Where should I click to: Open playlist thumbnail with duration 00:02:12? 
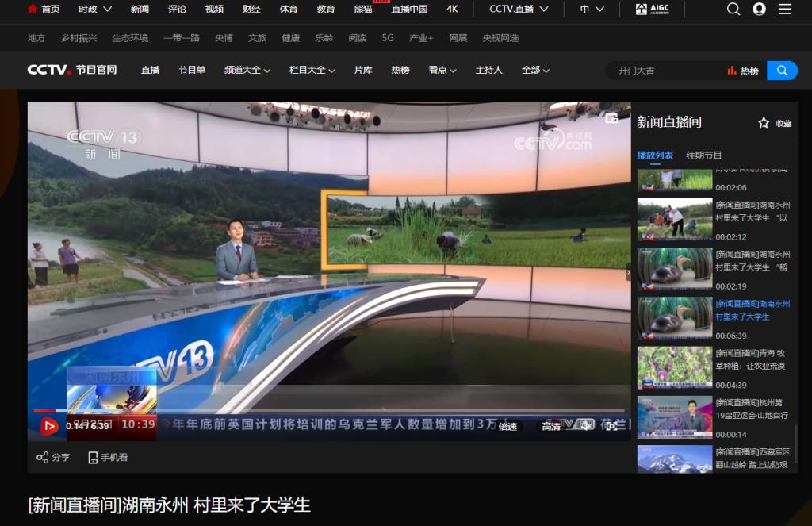(x=675, y=219)
